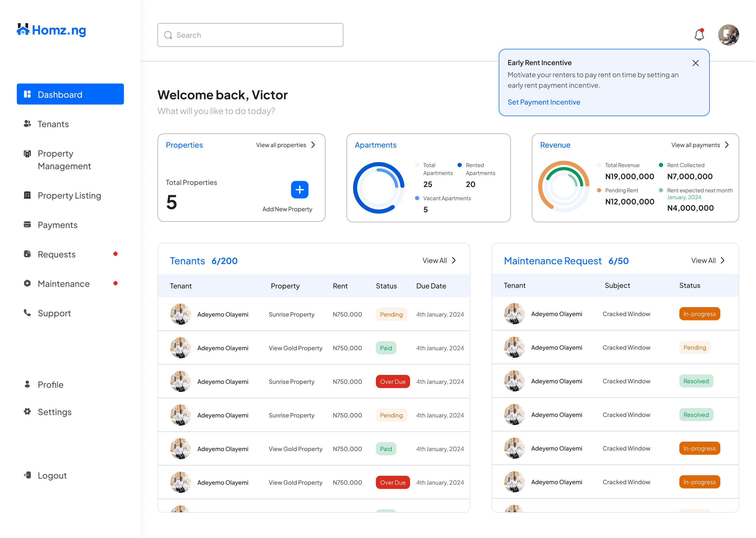The image size is (756, 538).
Task: Click the Logout icon in sidebar
Action: [28, 475]
